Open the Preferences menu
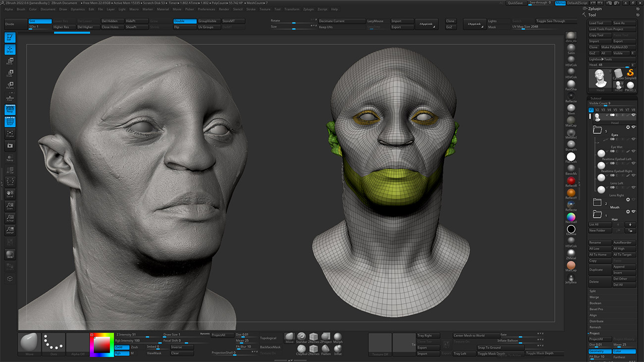 coord(207,9)
